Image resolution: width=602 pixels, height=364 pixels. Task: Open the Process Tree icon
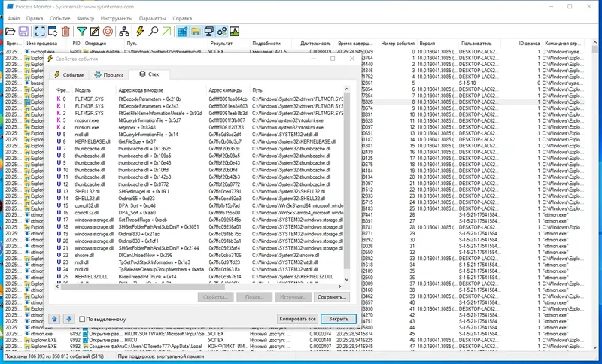tap(124, 32)
